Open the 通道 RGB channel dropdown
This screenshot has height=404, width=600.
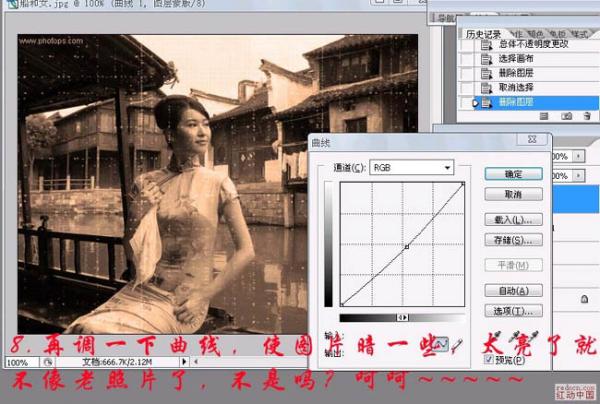pos(411,168)
